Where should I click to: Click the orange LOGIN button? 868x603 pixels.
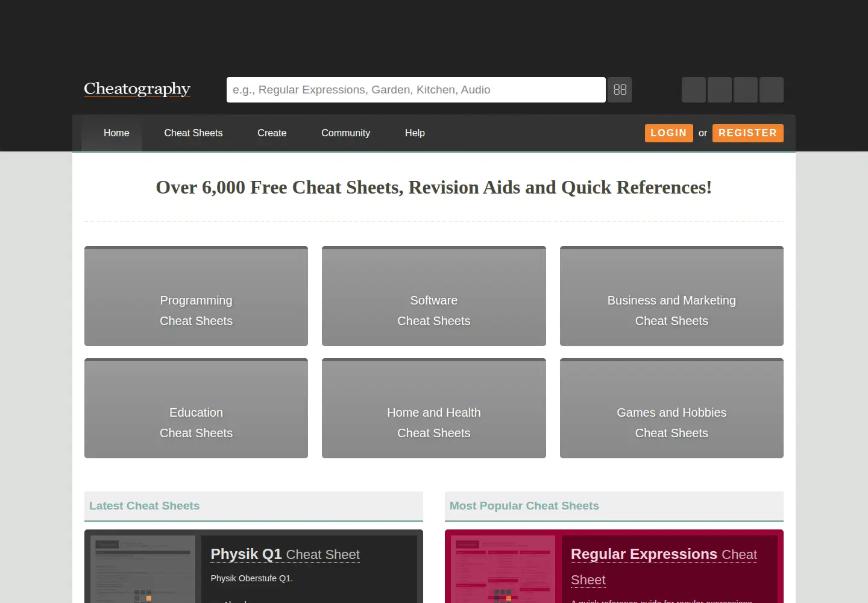tap(668, 133)
